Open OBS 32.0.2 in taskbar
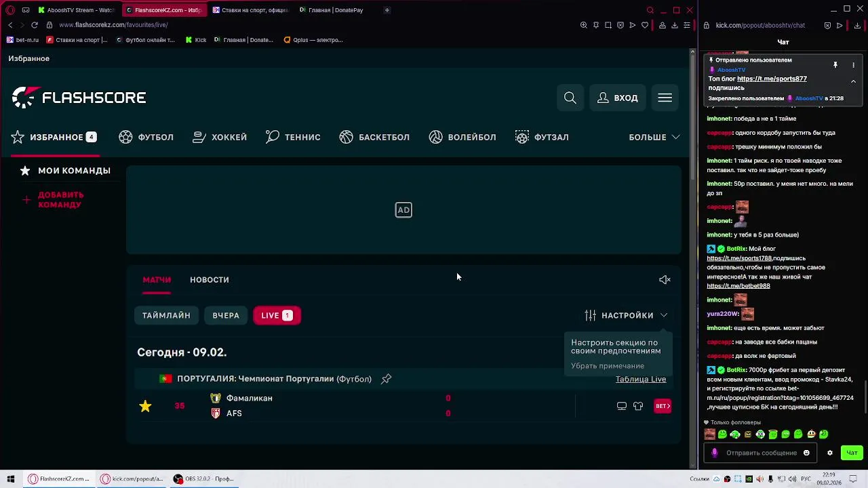This screenshot has height=488, width=868. click(x=203, y=479)
